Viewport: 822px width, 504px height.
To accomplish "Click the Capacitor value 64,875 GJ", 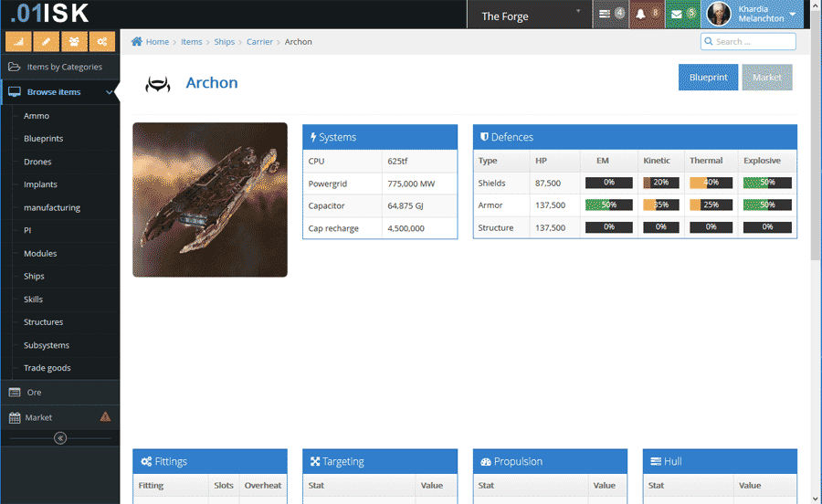I will (x=406, y=206).
